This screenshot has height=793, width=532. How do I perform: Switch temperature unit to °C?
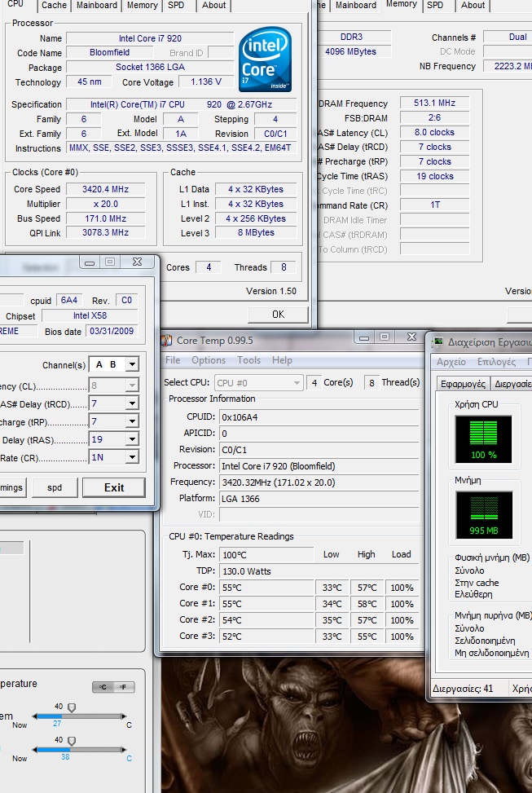pyautogui.click(x=103, y=687)
